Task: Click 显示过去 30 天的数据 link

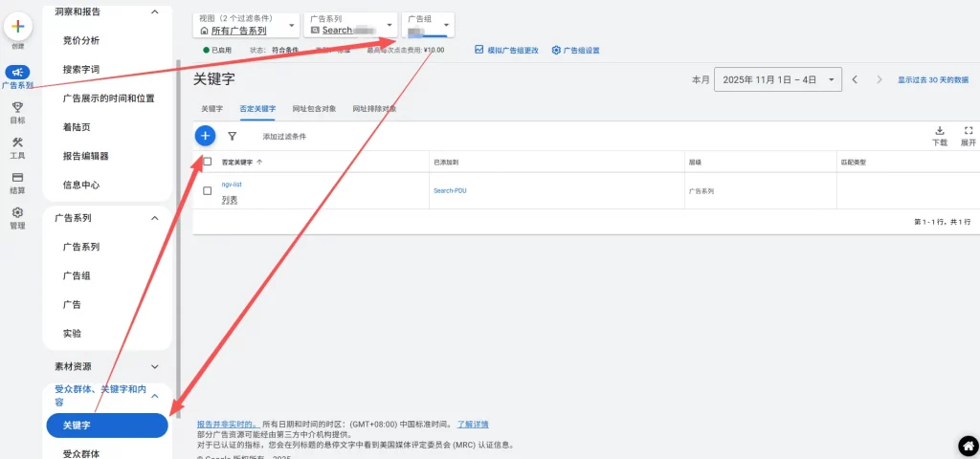Action: [x=933, y=80]
